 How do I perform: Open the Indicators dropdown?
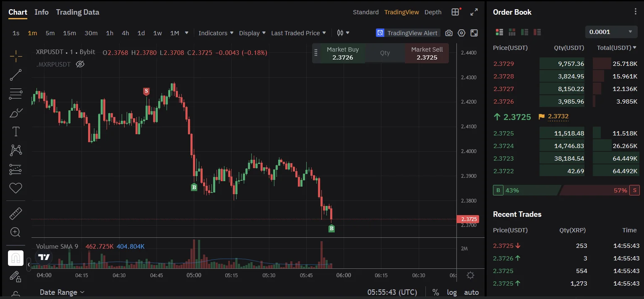(x=216, y=33)
